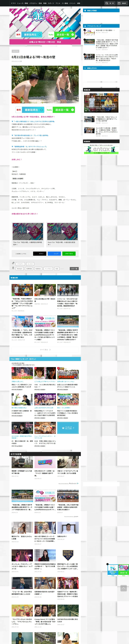Open the TVer ranking item 月曜から夜ふかし
This screenshot has width=129, height=644.
22,379
